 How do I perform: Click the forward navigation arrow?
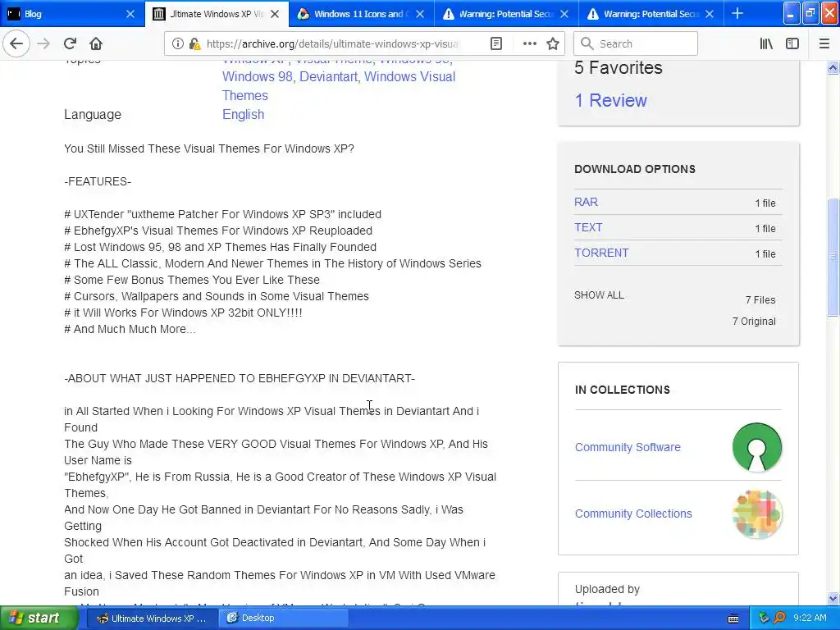(43, 43)
